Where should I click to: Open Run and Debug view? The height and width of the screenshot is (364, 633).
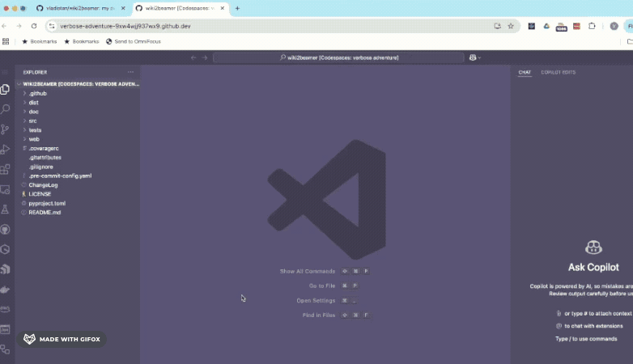pyautogui.click(x=5, y=150)
